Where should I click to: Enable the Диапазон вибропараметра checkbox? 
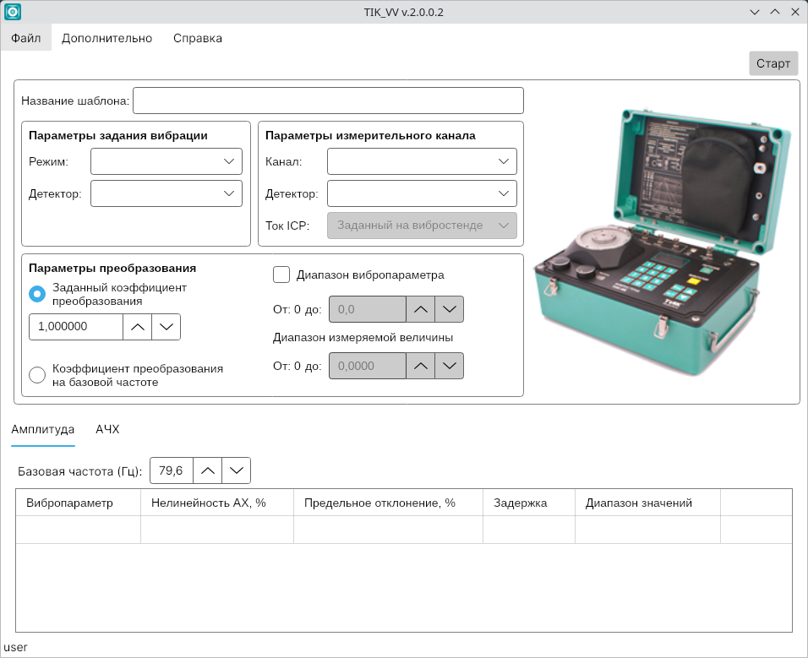coord(281,275)
